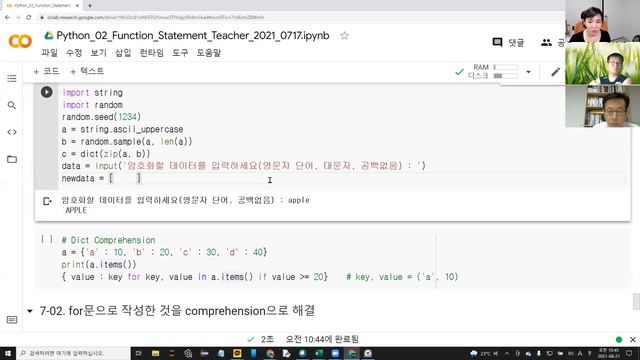Open the 도구 menu
Image resolution: width=640 pixels, height=360 pixels.
[x=180, y=53]
